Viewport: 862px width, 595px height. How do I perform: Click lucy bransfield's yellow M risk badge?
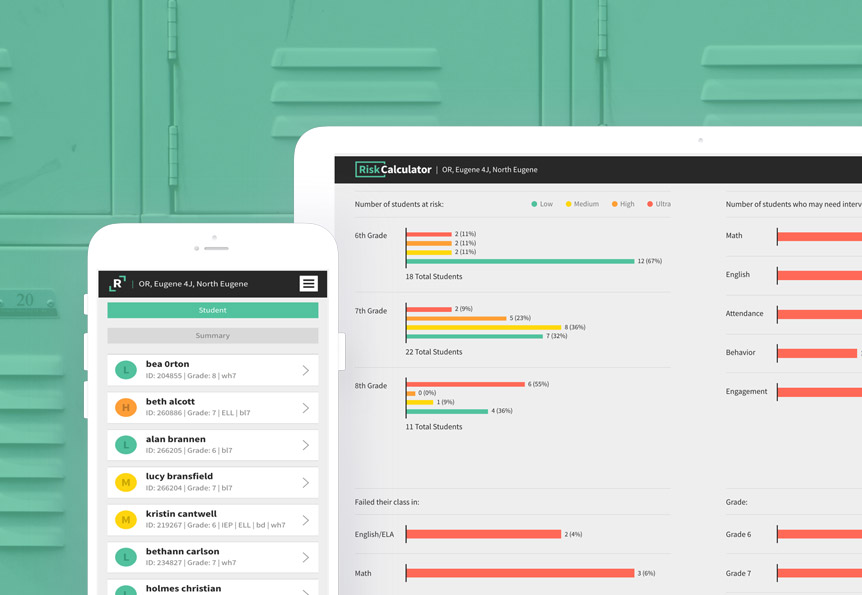click(x=126, y=482)
